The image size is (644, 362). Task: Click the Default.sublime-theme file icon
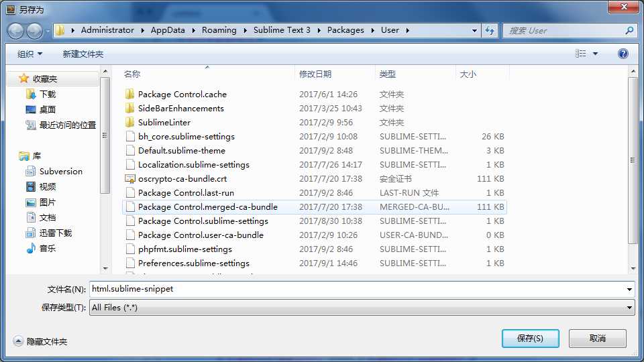[130, 151]
